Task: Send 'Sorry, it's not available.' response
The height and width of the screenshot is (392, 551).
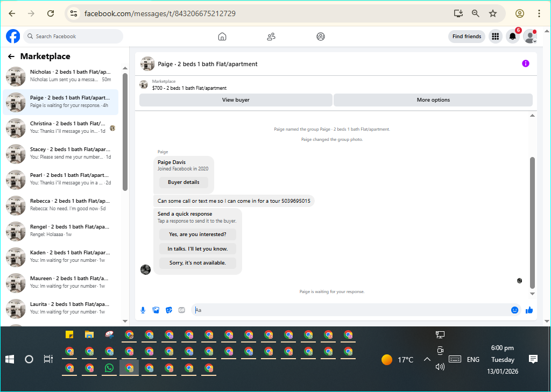Action: tap(197, 263)
